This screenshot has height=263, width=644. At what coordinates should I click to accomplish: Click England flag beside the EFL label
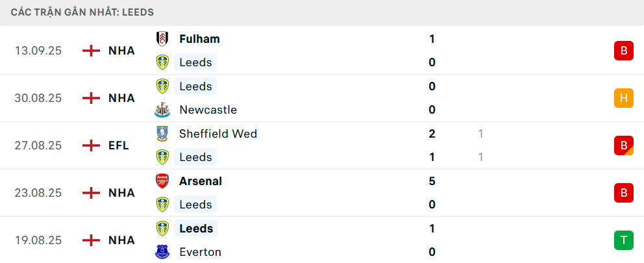coord(92,145)
